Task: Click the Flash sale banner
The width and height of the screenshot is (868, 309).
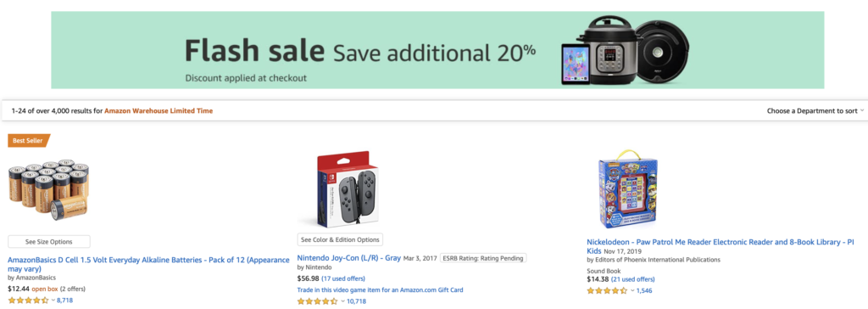Action: [437, 50]
